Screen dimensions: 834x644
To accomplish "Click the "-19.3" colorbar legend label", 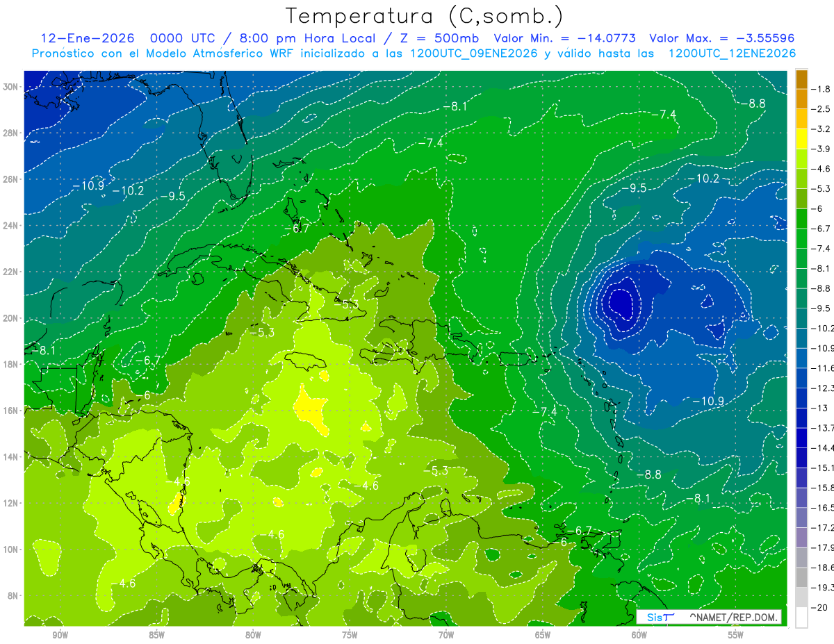I will [821, 588].
